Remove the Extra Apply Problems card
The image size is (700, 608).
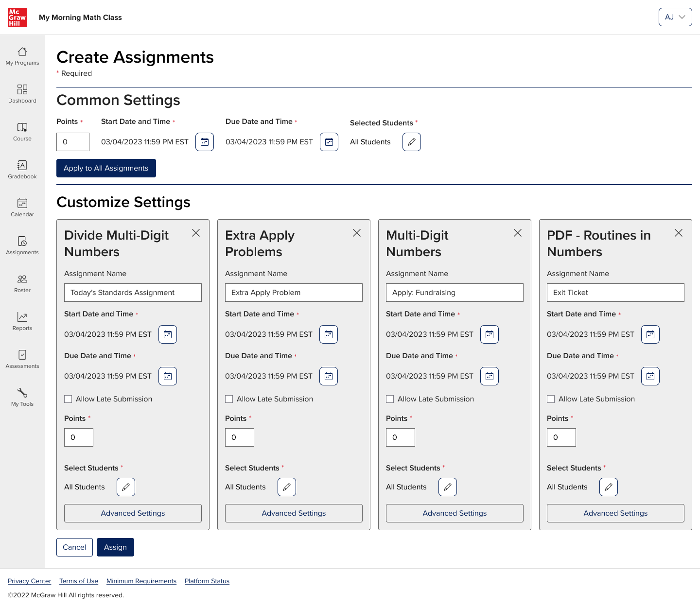point(357,233)
